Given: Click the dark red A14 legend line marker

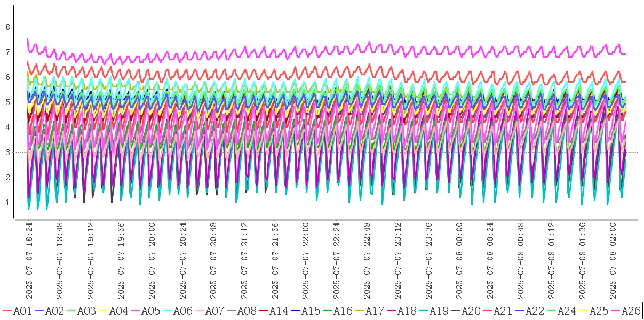Looking at the screenshot, I should 263,310.
